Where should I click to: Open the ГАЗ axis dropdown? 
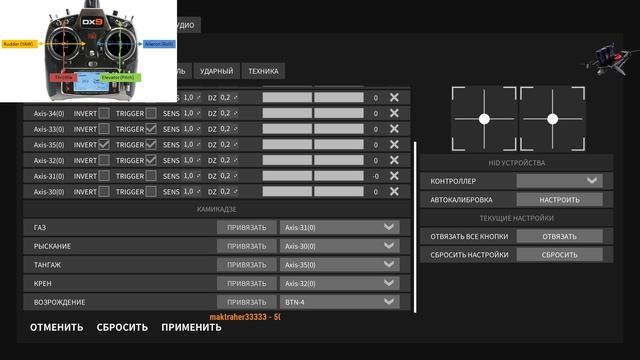point(340,227)
